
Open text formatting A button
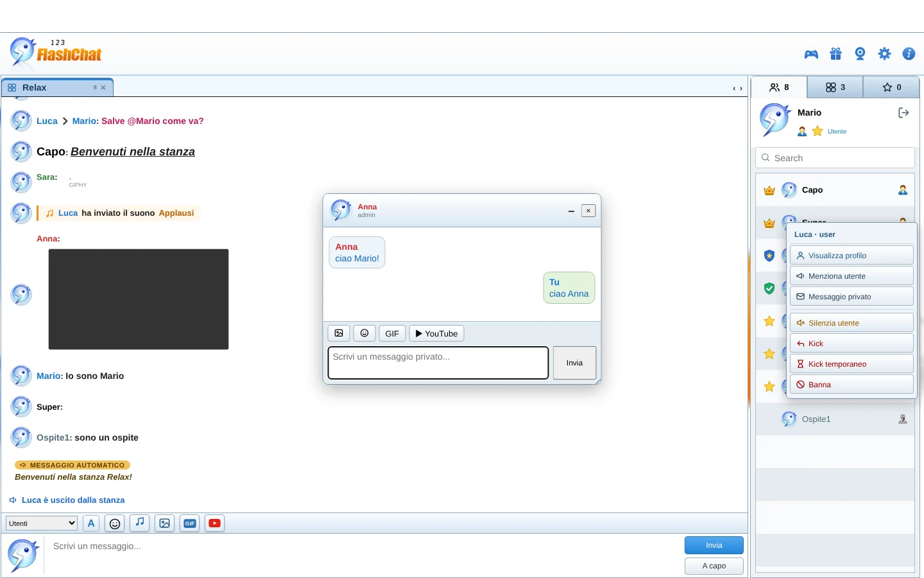click(91, 523)
